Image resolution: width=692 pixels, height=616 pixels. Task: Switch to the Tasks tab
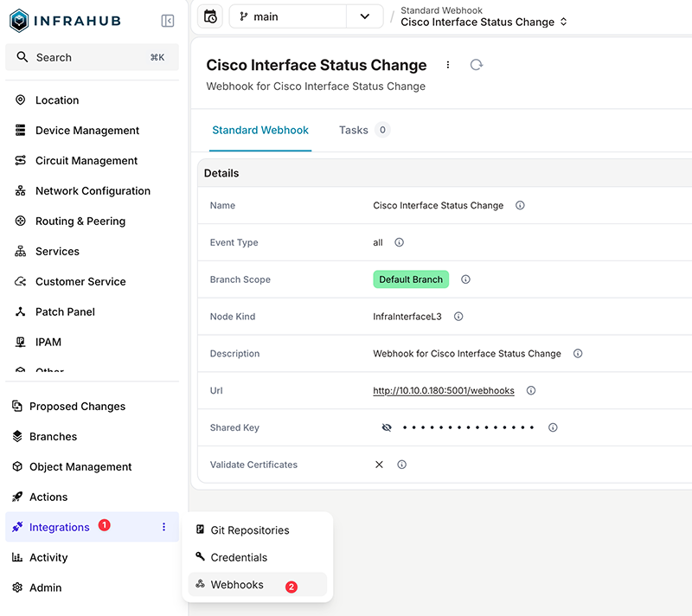coord(354,130)
